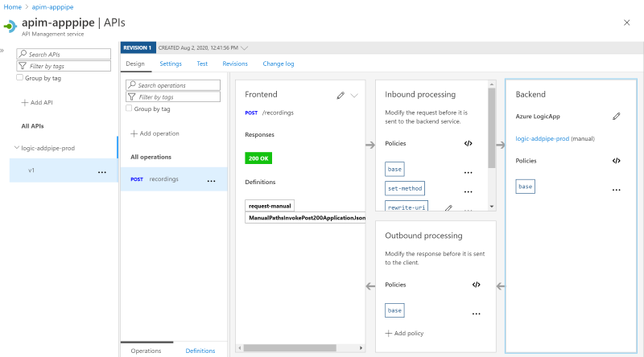Screen dimensions: 644x357
Task: Click Frontend scrollbar right arrow
Action: (361, 348)
